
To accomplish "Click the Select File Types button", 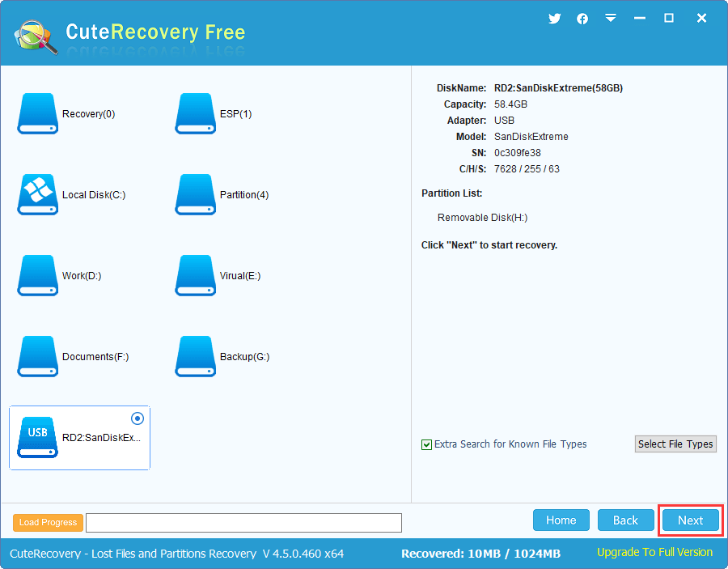I will click(675, 444).
